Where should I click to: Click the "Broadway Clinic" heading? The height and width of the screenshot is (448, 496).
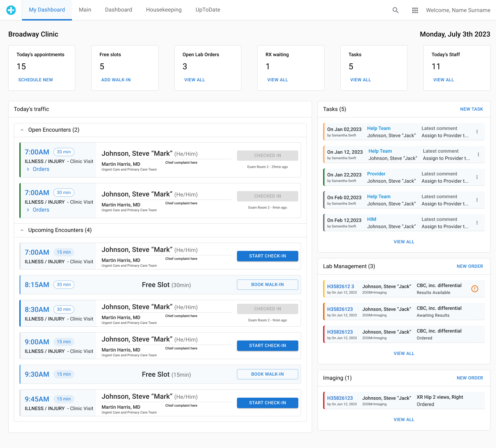coord(33,34)
